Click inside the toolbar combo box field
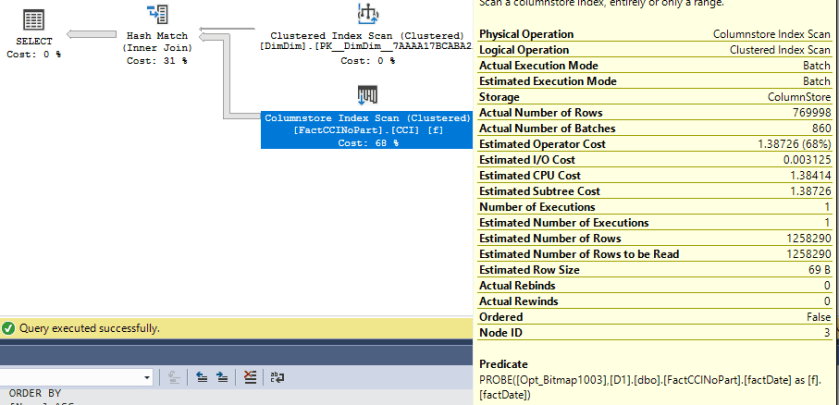839x405 pixels. pyautogui.click(x=70, y=377)
